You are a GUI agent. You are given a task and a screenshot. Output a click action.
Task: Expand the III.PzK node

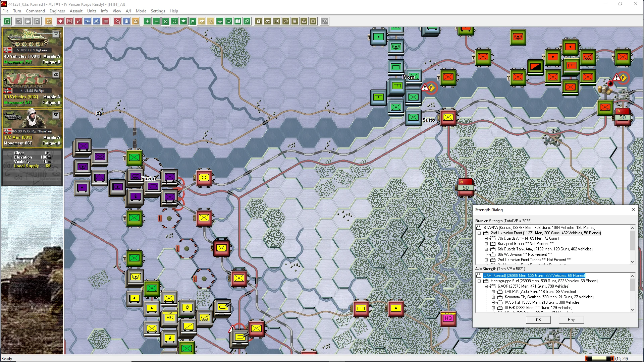pyautogui.click(x=493, y=308)
